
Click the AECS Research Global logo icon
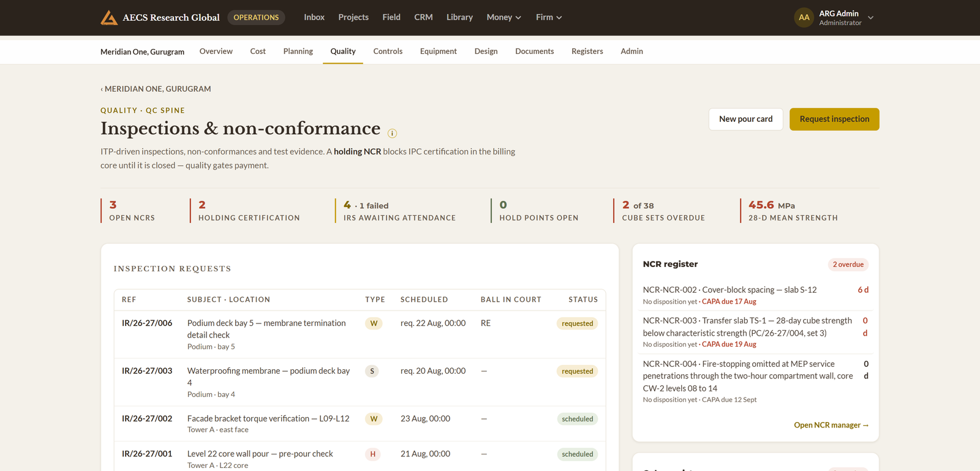click(109, 18)
